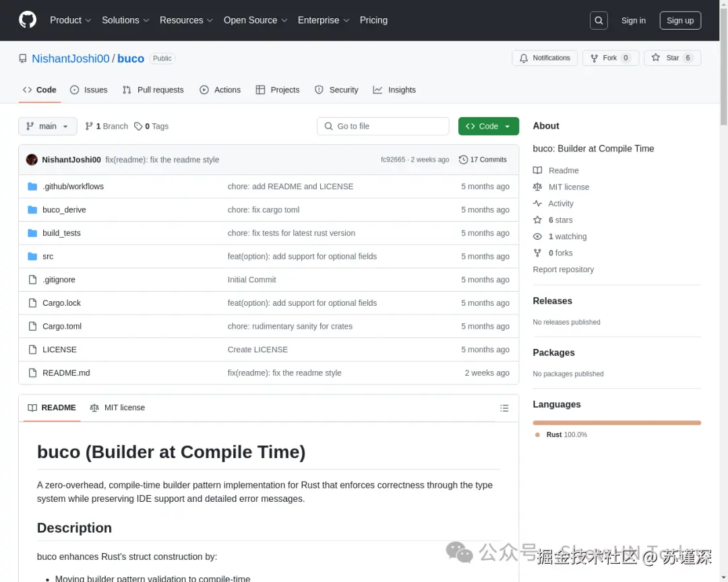Click the README outline list icon

tap(504, 408)
